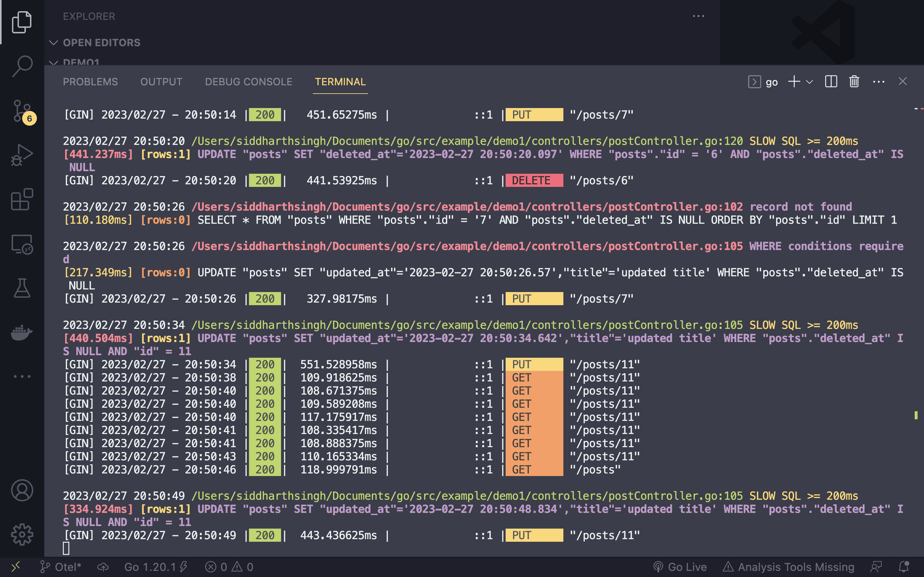Switch to the PROBLEMS tab
Viewport: 924px width, 577px height.
point(90,82)
